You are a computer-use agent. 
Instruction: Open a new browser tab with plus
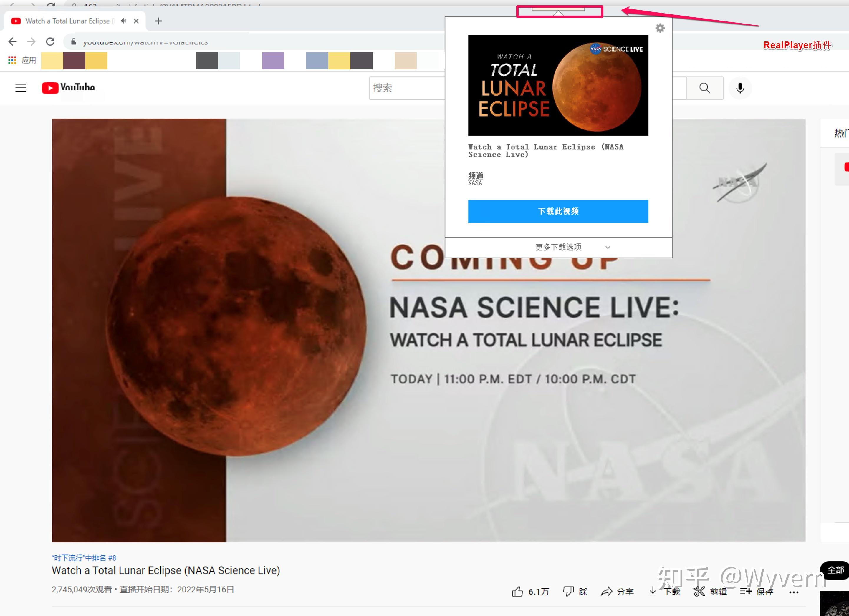click(x=158, y=21)
